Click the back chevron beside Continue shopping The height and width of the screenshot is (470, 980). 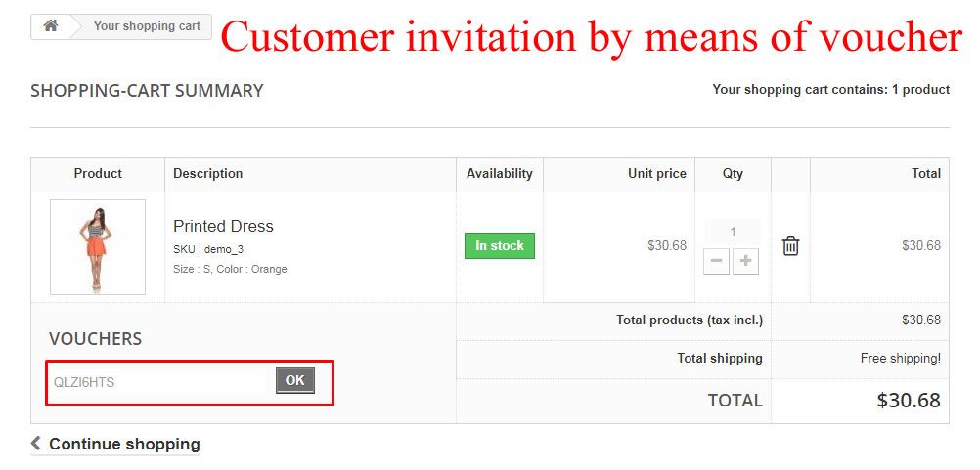point(36,444)
